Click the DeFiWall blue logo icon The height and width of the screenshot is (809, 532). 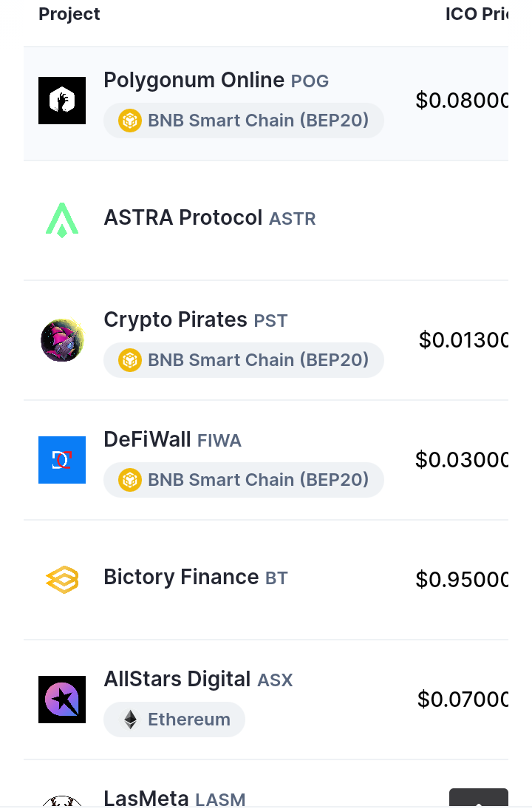(62, 460)
